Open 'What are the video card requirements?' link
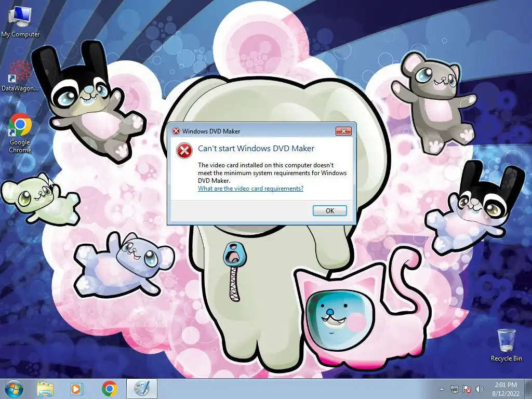This screenshot has height=399, width=532. [251, 189]
